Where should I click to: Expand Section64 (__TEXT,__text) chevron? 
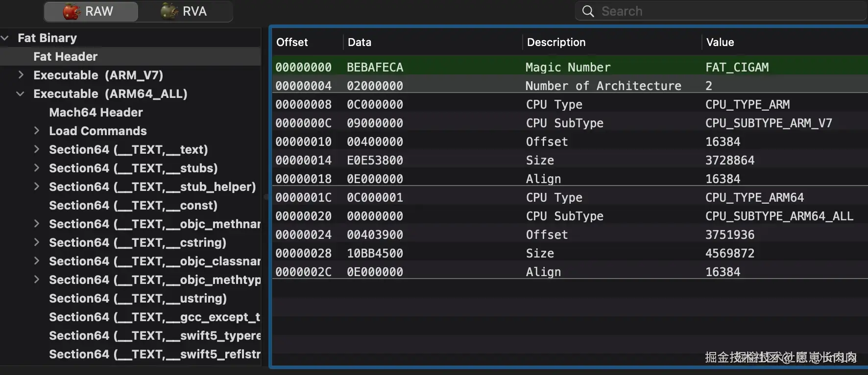point(37,149)
